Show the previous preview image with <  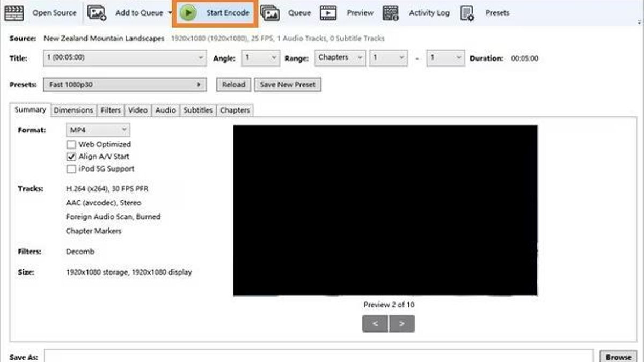[375, 323]
